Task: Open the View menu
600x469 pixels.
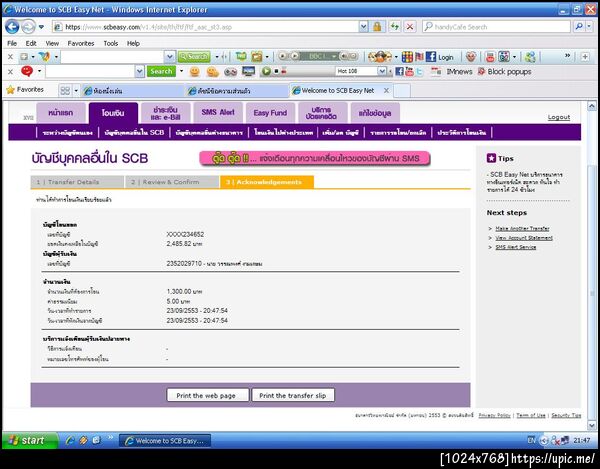Action: click(52, 44)
